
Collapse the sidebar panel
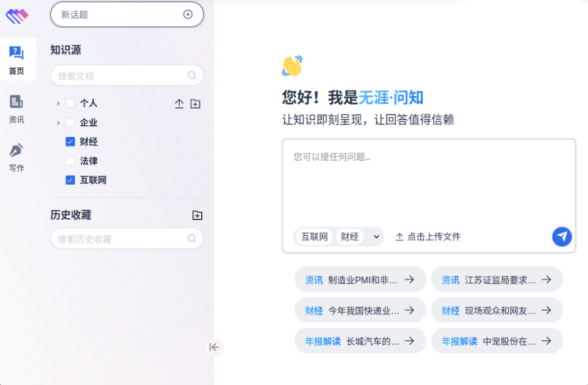click(x=214, y=347)
